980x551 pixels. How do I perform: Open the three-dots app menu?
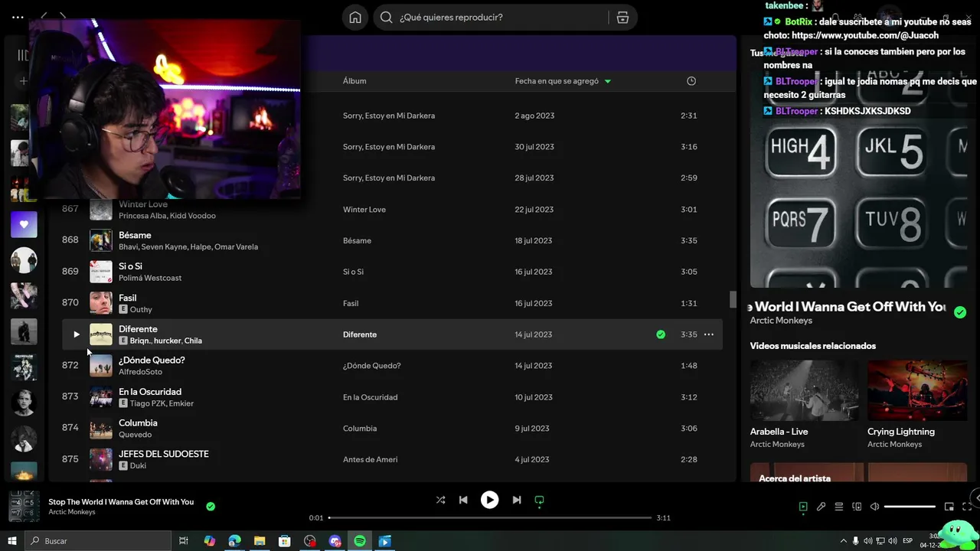(18, 17)
